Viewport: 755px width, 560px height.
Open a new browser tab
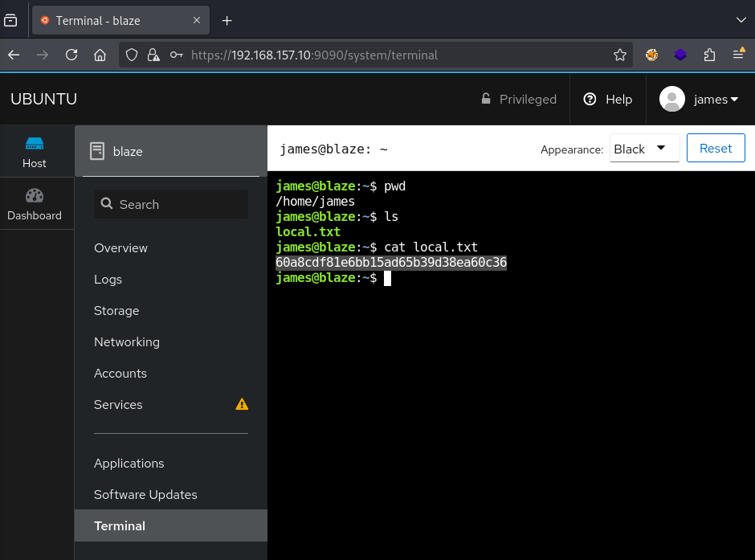click(226, 21)
